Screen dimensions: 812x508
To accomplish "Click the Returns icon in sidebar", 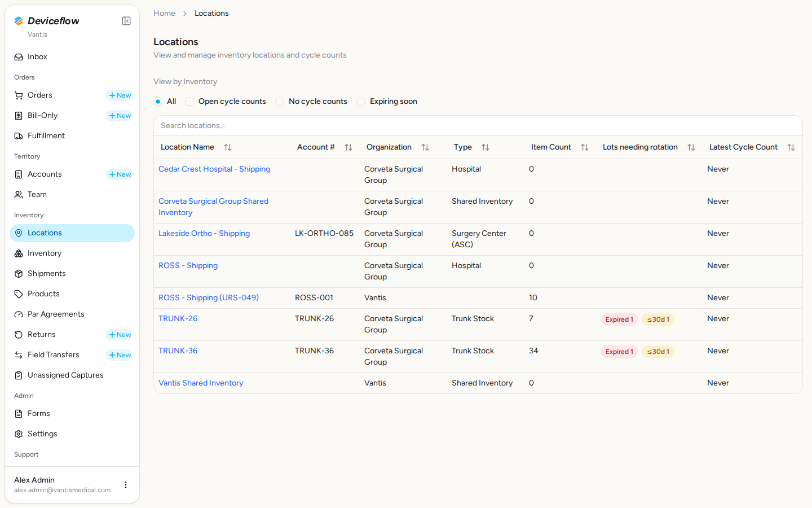I will point(19,335).
